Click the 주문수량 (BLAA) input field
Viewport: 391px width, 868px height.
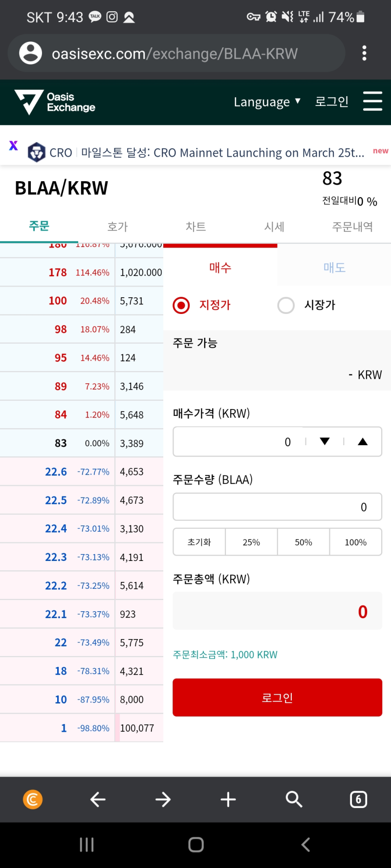277,507
